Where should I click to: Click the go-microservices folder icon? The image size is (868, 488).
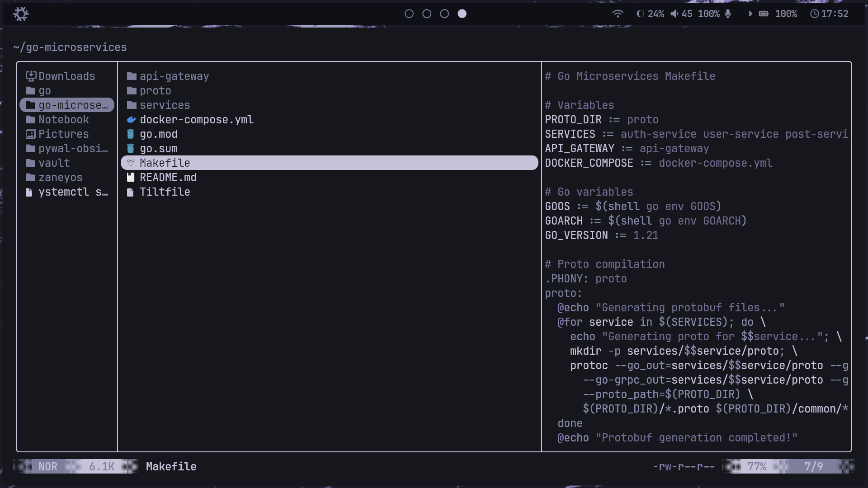[31, 105]
